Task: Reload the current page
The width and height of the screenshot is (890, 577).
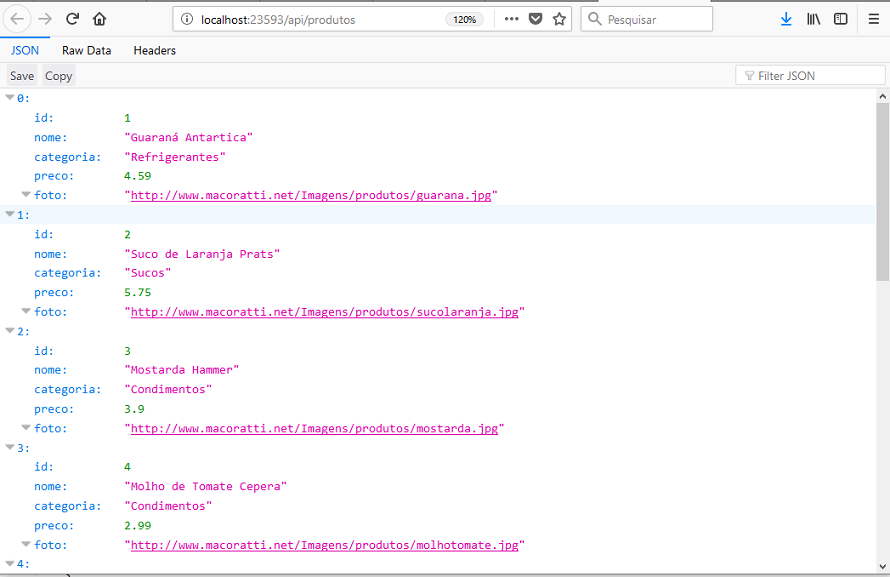Action: click(72, 19)
